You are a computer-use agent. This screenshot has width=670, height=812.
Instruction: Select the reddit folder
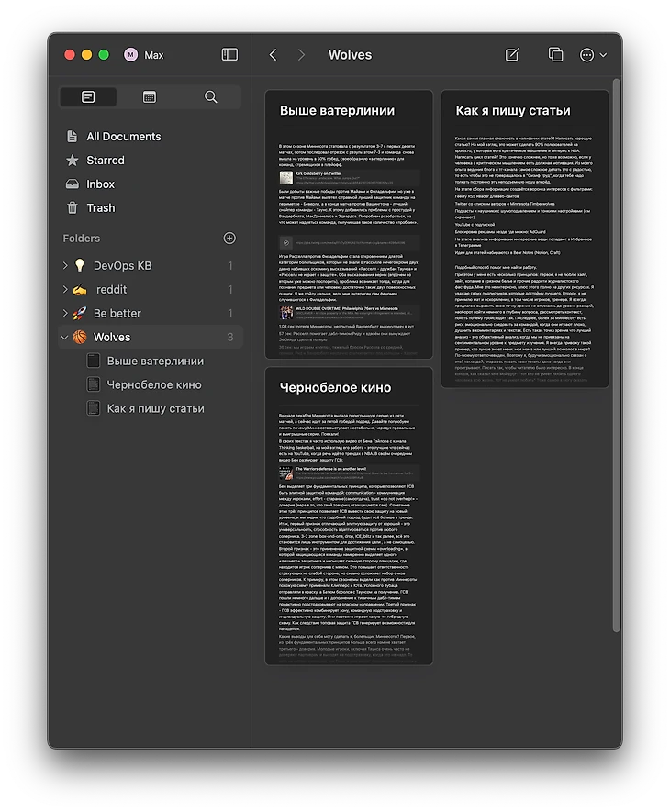point(151,290)
